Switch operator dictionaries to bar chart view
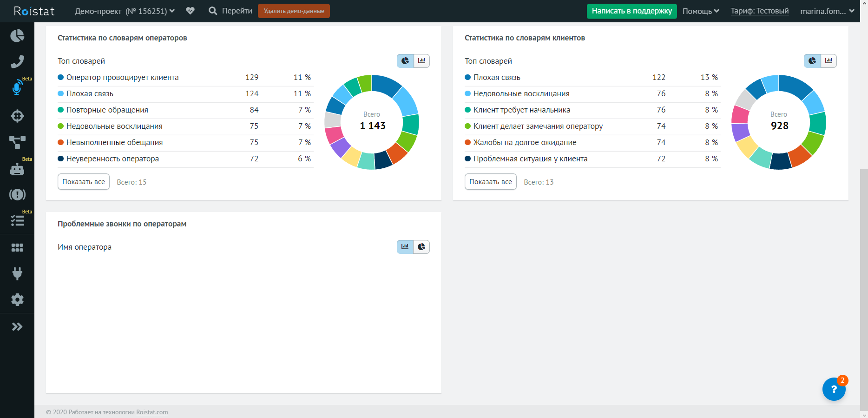 coord(421,61)
